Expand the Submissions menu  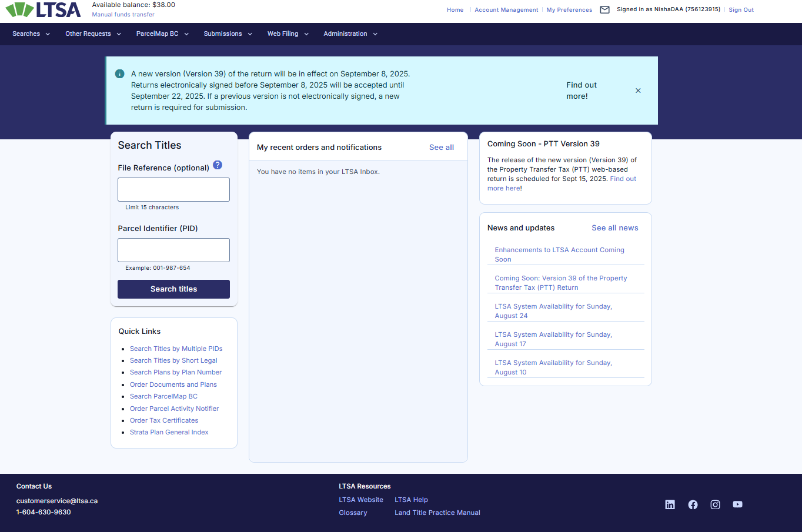tap(228, 34)
